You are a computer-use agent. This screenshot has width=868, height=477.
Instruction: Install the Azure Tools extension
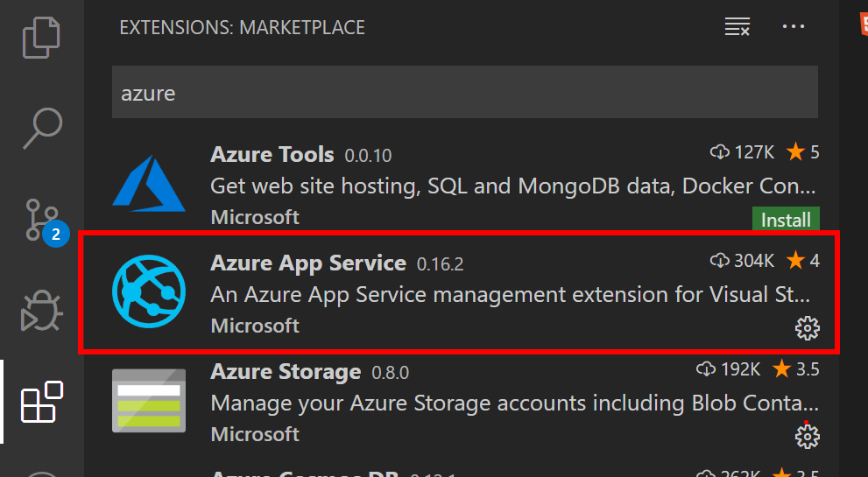point(786,220)
